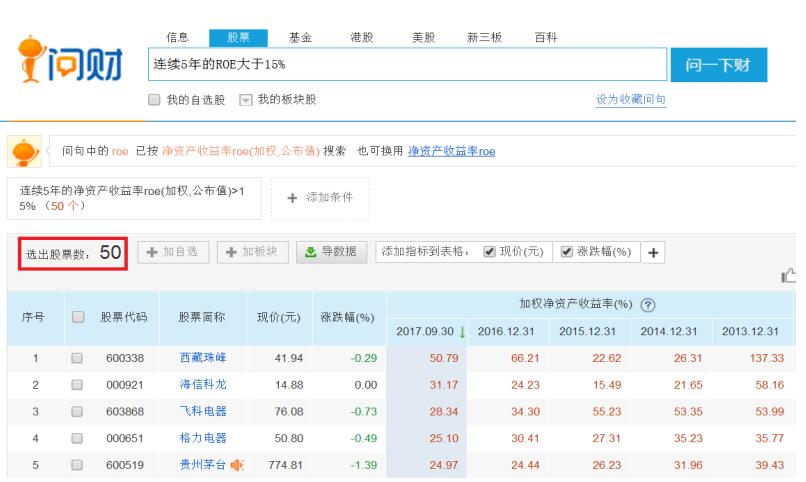Go to the 港股 tab
Image resolution: width=806 pixels, height=482 pixels.
(x=362, y=38)
